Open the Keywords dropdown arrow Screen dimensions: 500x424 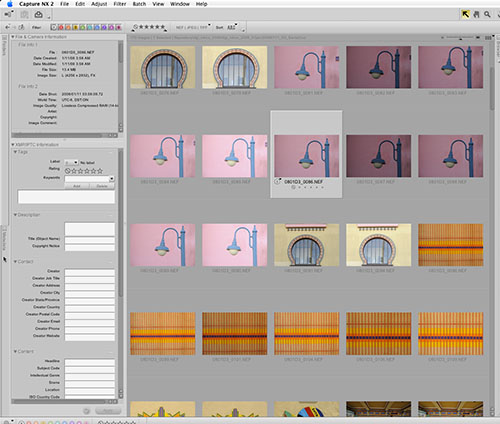click(x=112, y=179)
